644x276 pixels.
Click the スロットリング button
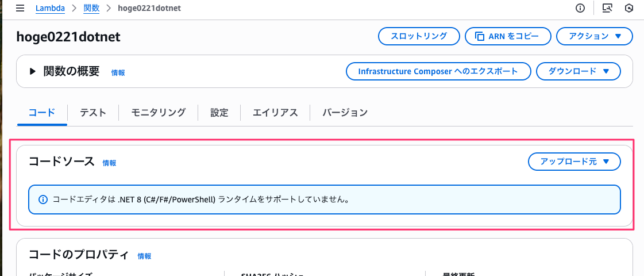(x=419, y=36)
